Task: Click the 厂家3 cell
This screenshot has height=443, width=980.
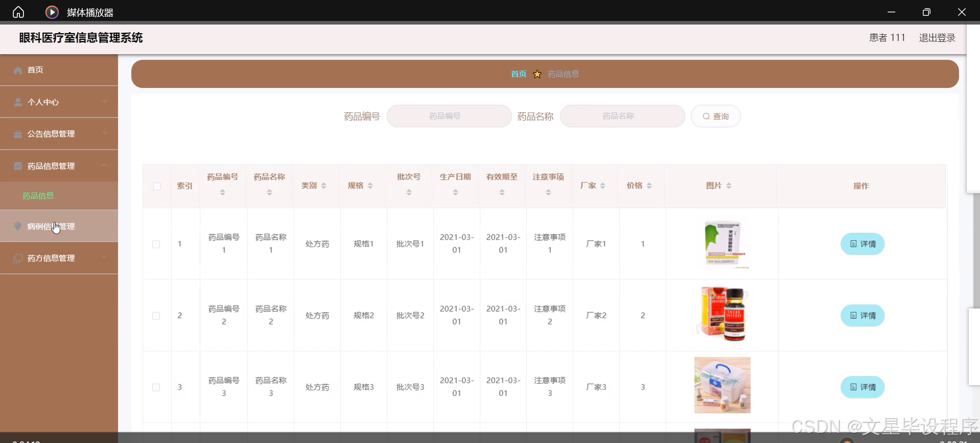Action: [x=596, y=387]
